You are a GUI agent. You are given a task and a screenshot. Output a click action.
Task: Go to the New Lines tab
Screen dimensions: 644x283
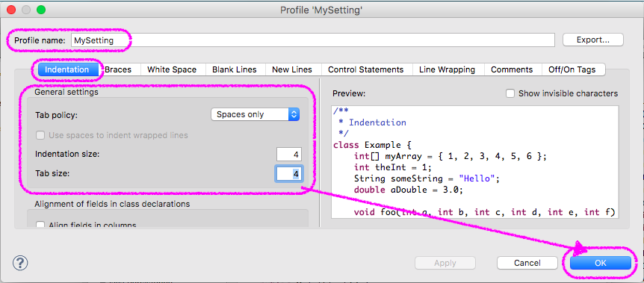292,69
